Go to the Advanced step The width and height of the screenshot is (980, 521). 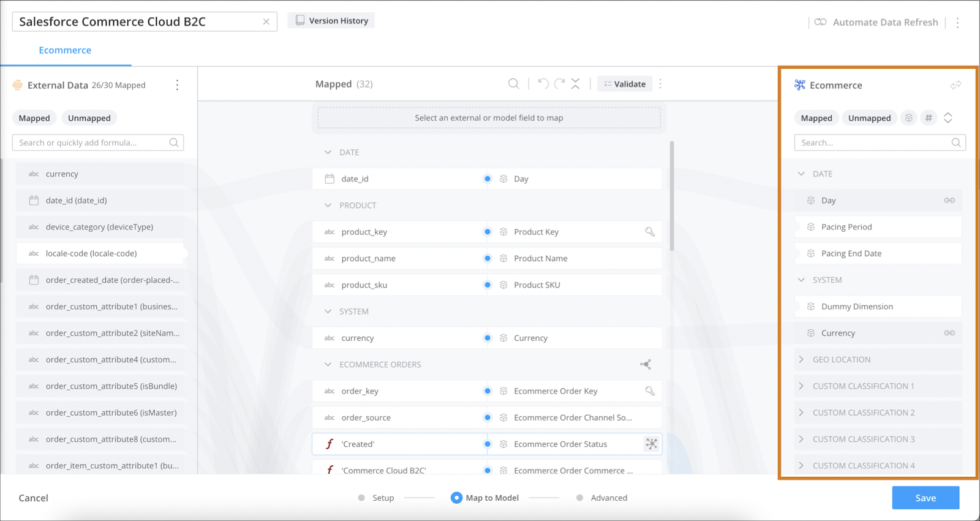click(602, 498)
